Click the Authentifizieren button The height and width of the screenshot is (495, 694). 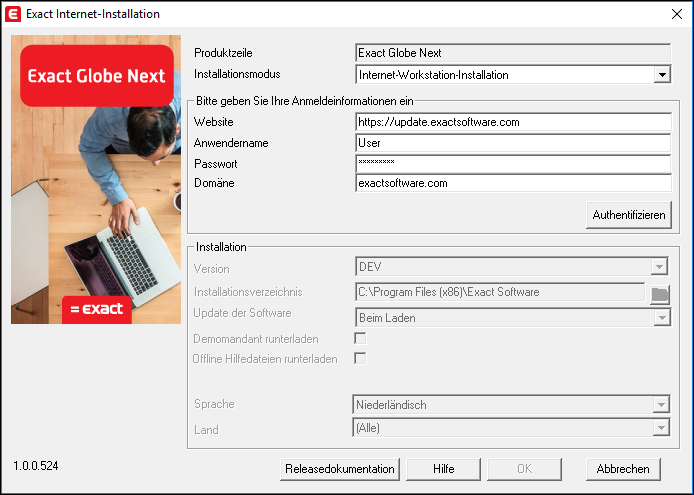click(x=628, y=215)
